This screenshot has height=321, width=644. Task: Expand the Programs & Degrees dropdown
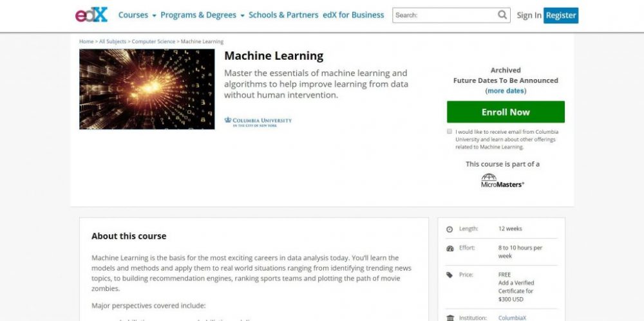tap(202, 15)
